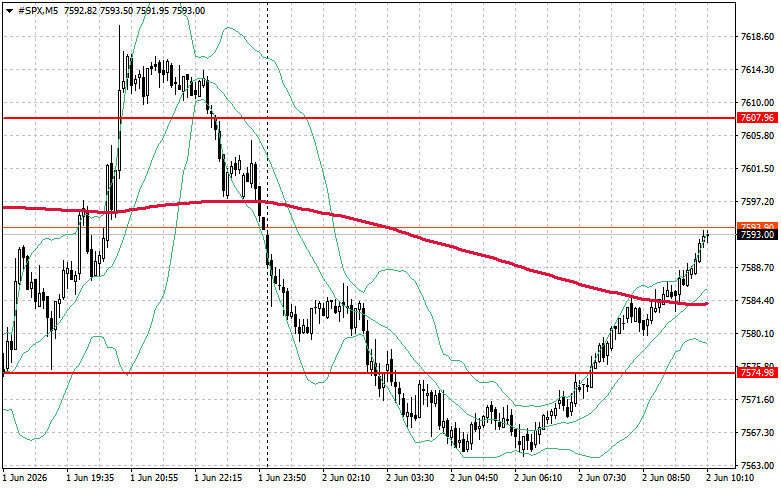This screenshot has width=781, height=489.
Task: Select the red 7607.96 price level label
Action: [x=757, y=118]
